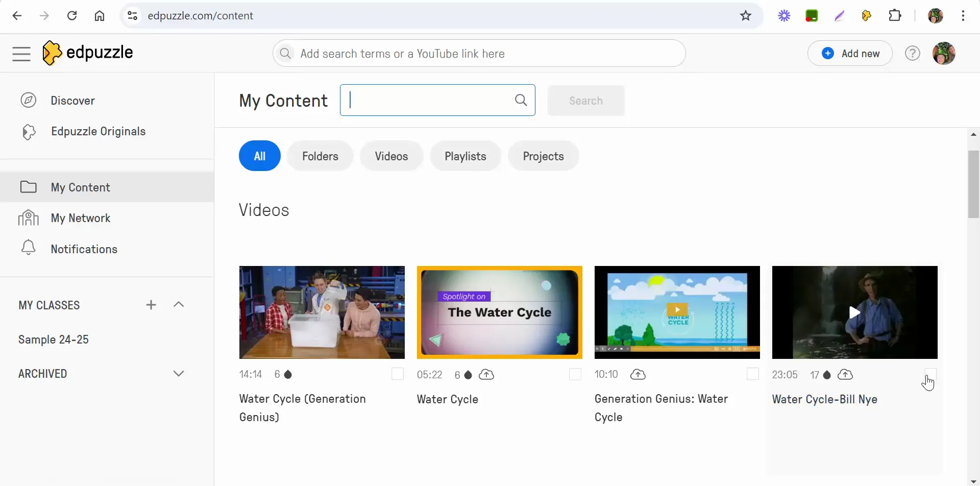Image resolution: width=980 pixels, height=486 pixels.
Task: Click the question-count dot on the 14:14 video
Action: 288,375
